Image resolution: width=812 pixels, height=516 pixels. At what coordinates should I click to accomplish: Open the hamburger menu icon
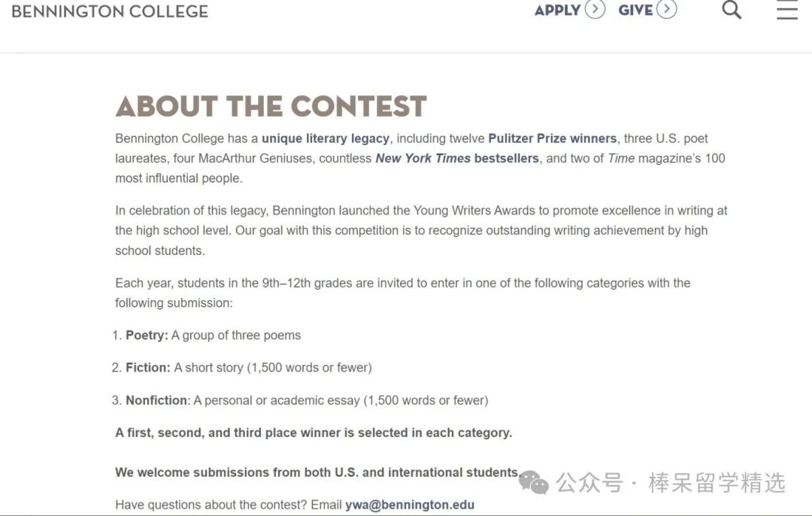[x=787, y=9]
